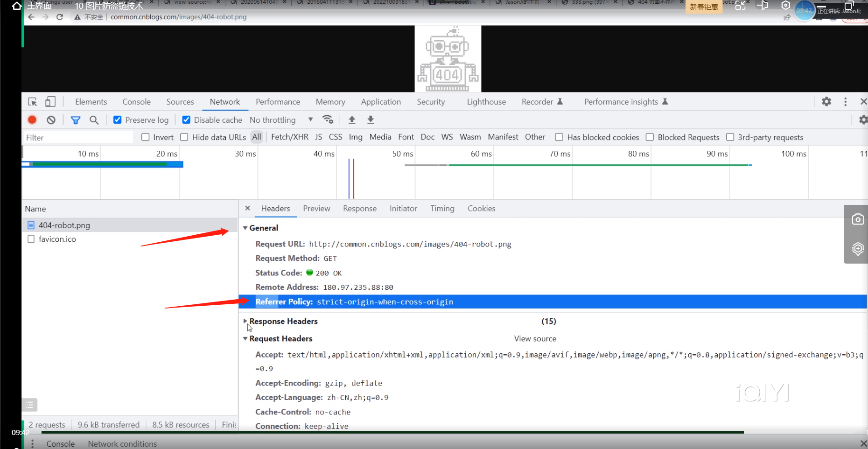Viewport: 868px width, 449px height.
Task: Click the network Filter input field
Action: click(x=79, y=137)
